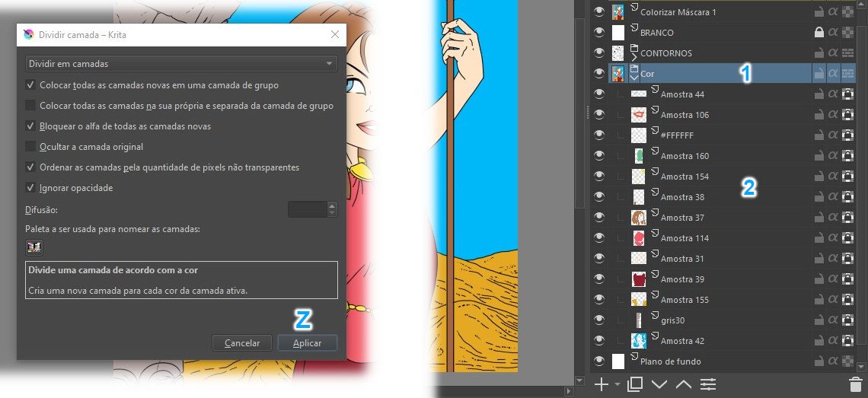
Task: Lock the Plano de fundo layer
Action: (x=819, y=361)
